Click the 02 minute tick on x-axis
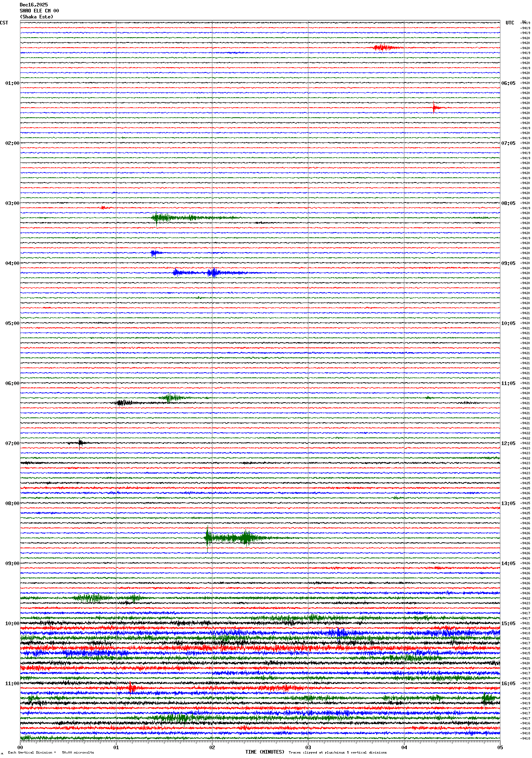This screenshot has width=532, height=758. point(212,747)
